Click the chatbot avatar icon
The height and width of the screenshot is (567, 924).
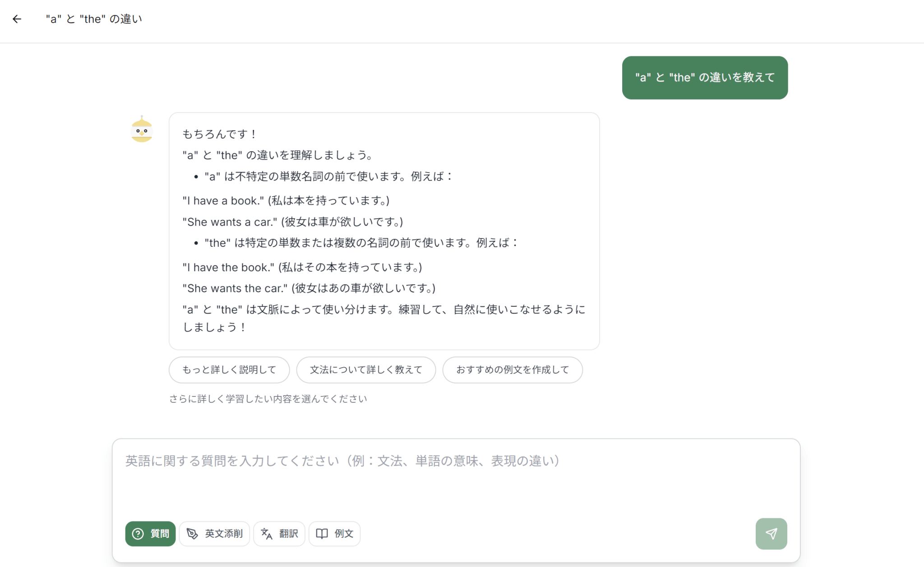pyautogui.click(x=142, y=130)
